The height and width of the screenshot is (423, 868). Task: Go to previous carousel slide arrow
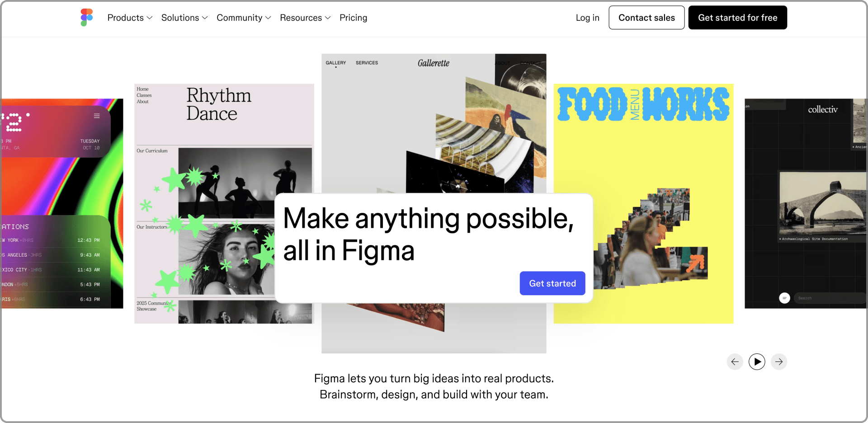(735, 362)
